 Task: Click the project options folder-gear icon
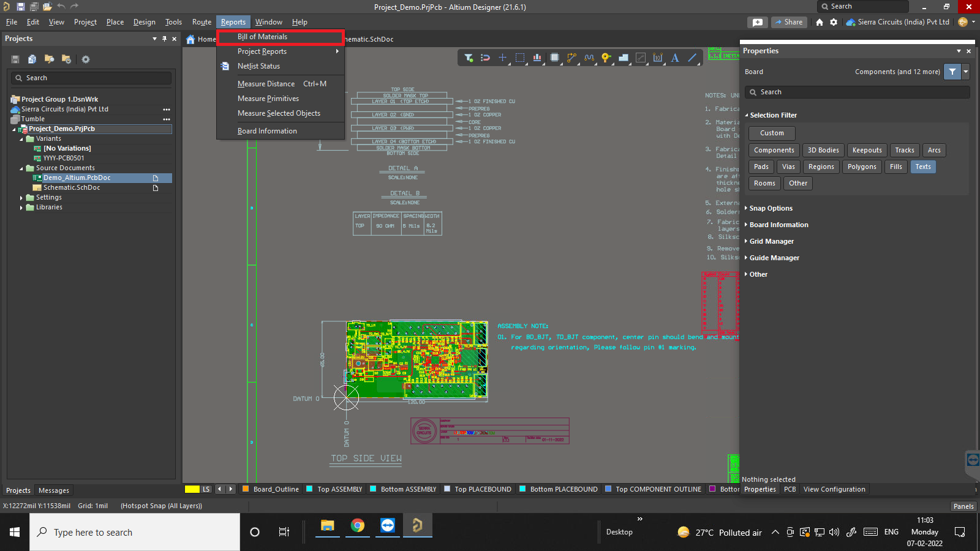66,59
